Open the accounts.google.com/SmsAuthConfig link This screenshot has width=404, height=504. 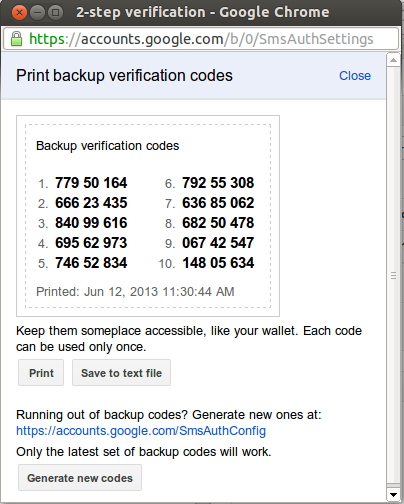(141, 431)
